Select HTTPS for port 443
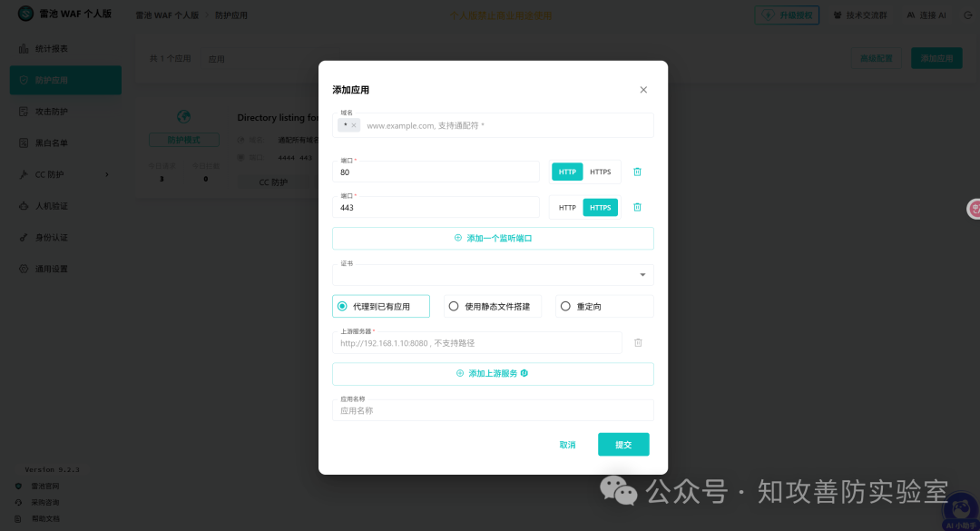The image size is (980, 531). [x=600, y=208]
